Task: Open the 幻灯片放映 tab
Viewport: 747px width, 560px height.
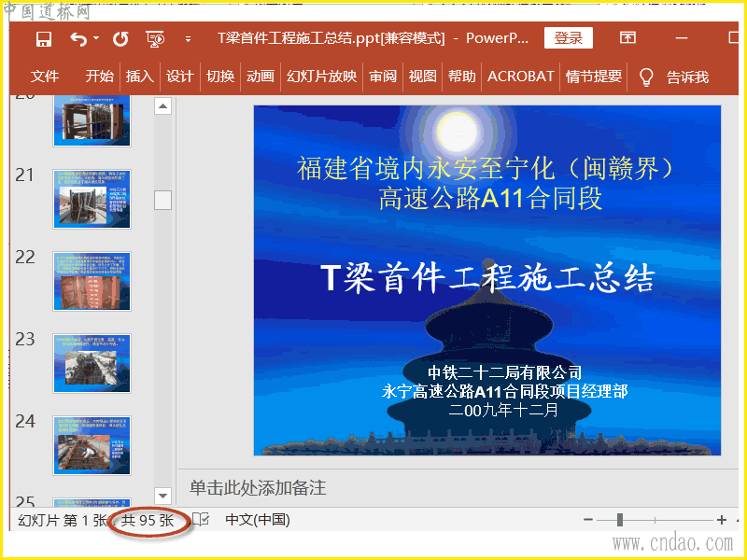Action: coord(321,77)
